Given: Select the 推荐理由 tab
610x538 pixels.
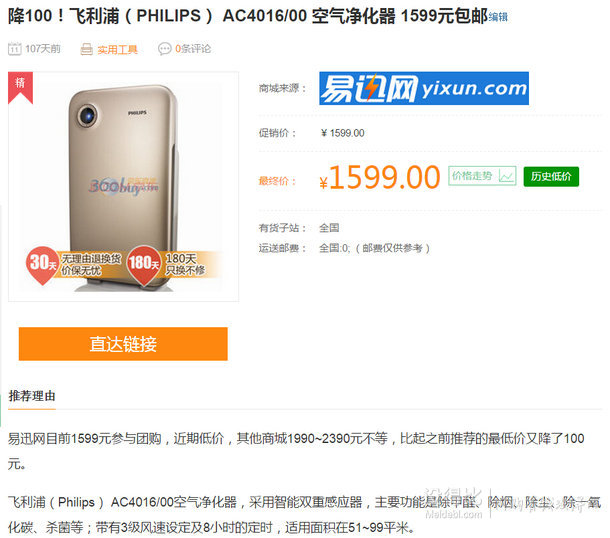Looking at the screenshot, I should (x=32, y=396).
